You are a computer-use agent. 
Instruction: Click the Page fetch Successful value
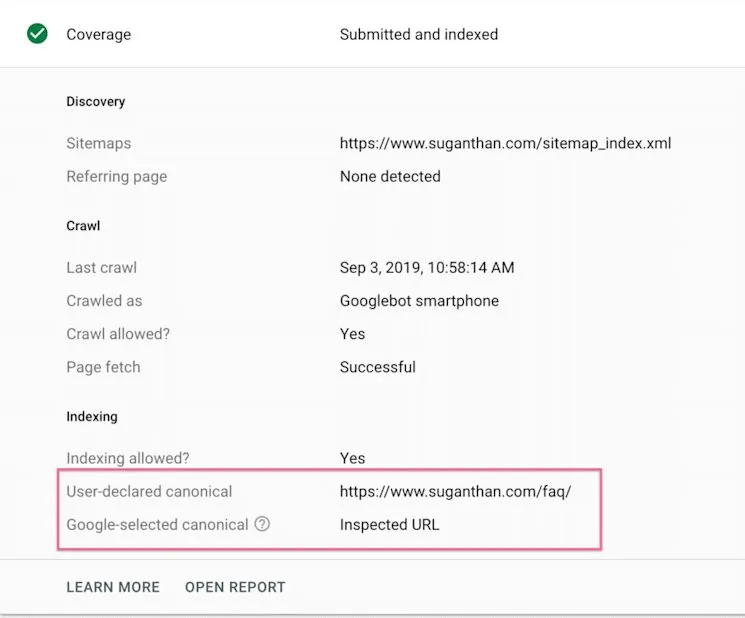point(378,367)
